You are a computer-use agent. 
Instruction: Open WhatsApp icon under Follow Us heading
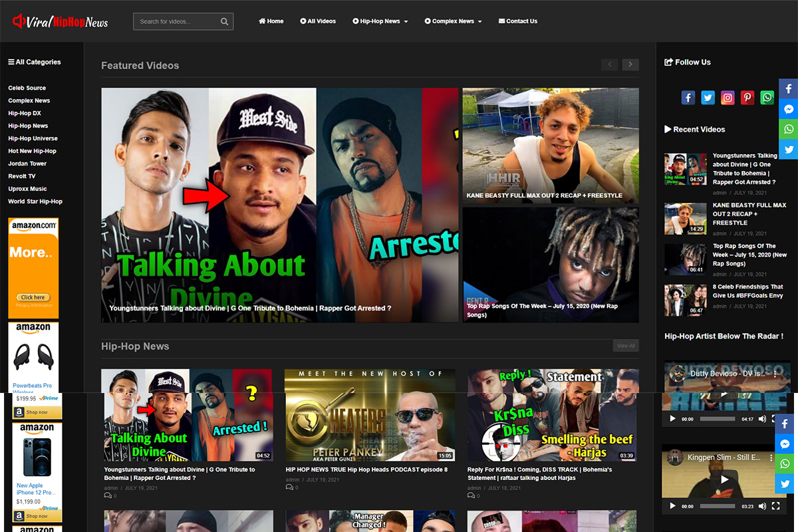[768, 98]
